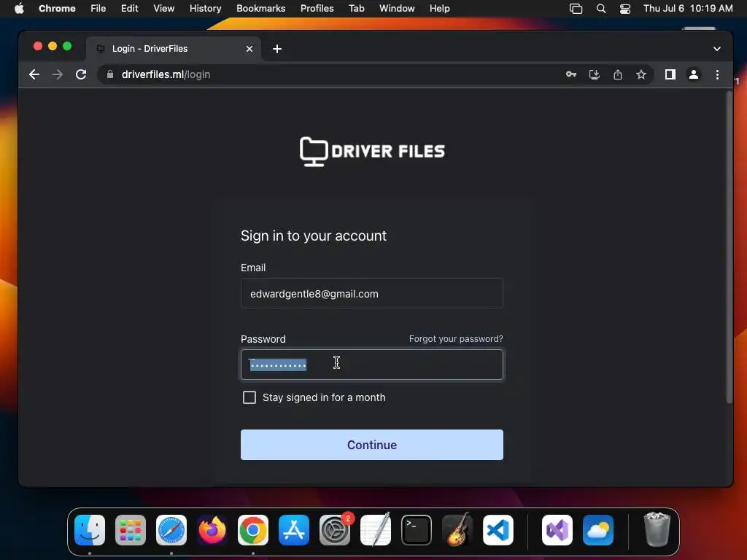The image size is (747, 560).
Task: Click Stage Manager icon in menu bar
Action: click(576, 8)
